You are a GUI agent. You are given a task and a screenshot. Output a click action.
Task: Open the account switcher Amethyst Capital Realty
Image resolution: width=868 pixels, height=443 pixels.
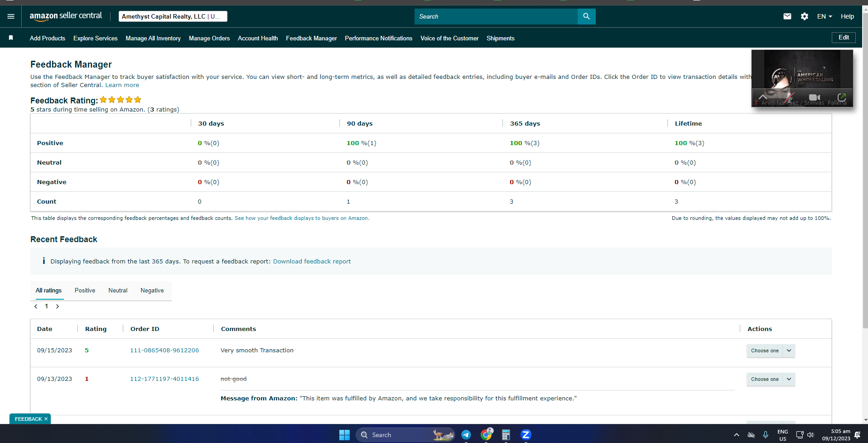coord(173,16)
